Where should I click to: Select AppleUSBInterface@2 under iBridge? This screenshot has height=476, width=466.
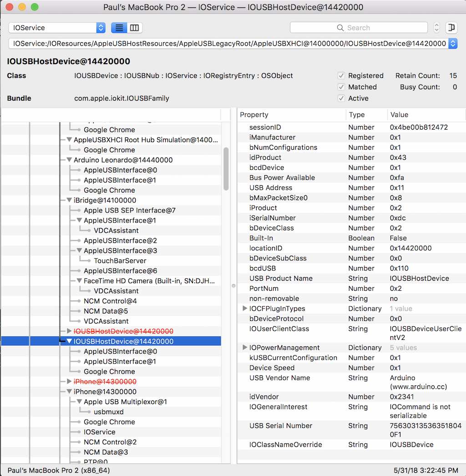point(120,240)
